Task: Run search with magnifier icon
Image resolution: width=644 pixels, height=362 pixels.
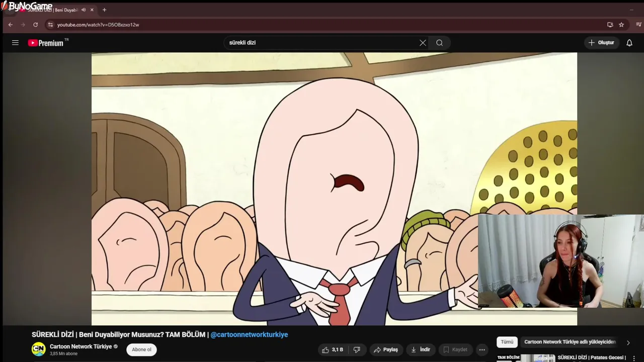Action: click(440, 43)
